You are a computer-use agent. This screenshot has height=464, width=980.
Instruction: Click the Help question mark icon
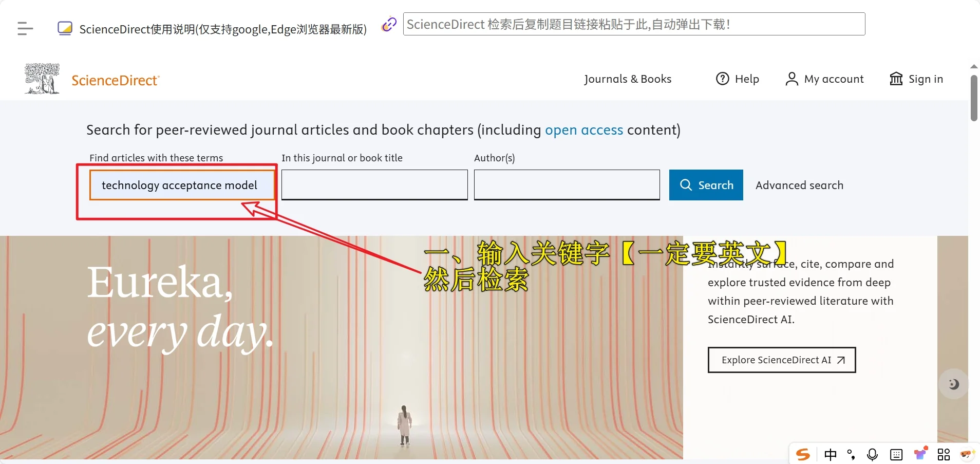point(723,79)
